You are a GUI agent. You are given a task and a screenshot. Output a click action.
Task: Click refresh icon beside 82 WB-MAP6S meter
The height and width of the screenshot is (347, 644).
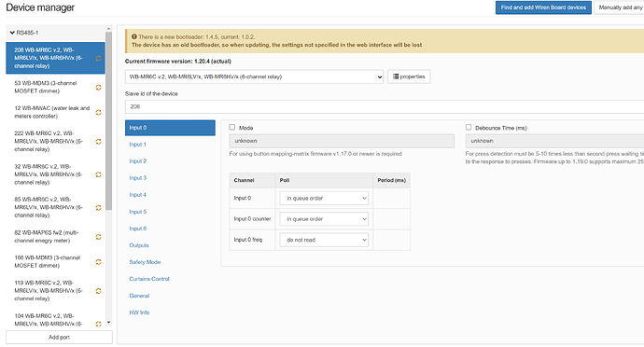[99, 237]
